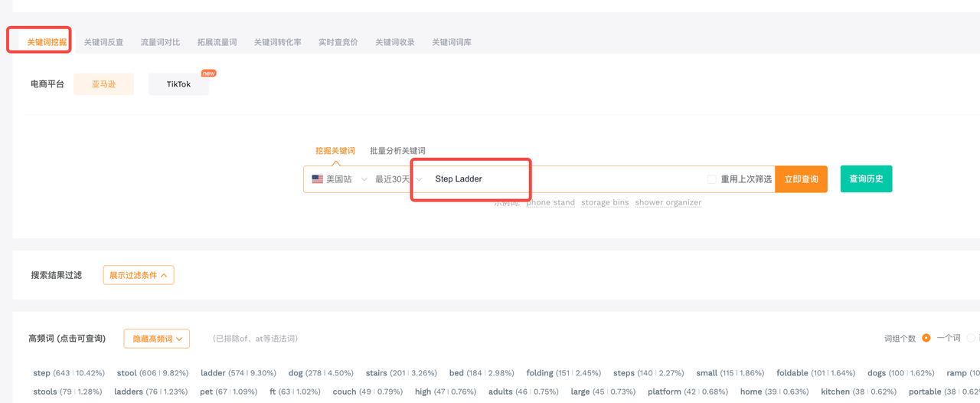Click the high-frequency word bed (184)

(x=482, y=373)
